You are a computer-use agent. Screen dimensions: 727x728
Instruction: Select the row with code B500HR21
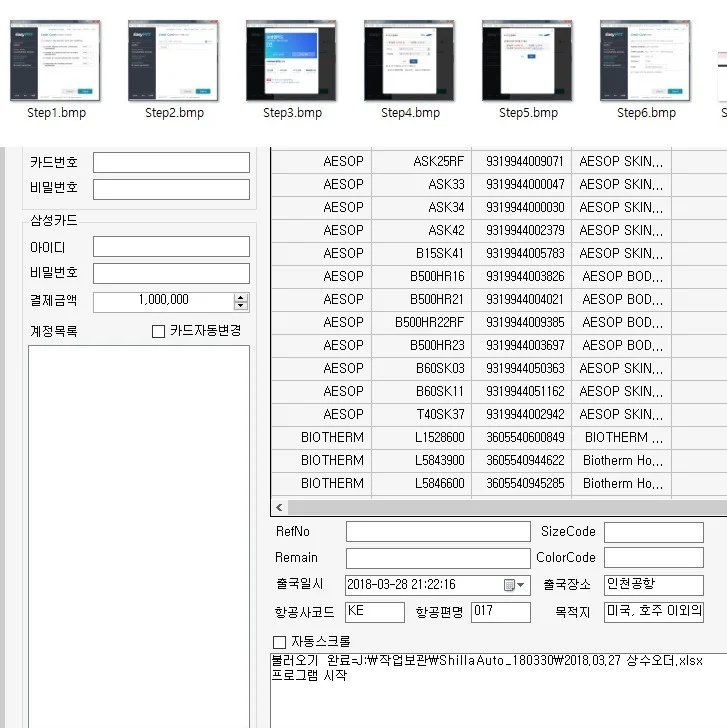click(x=499, y=299)
